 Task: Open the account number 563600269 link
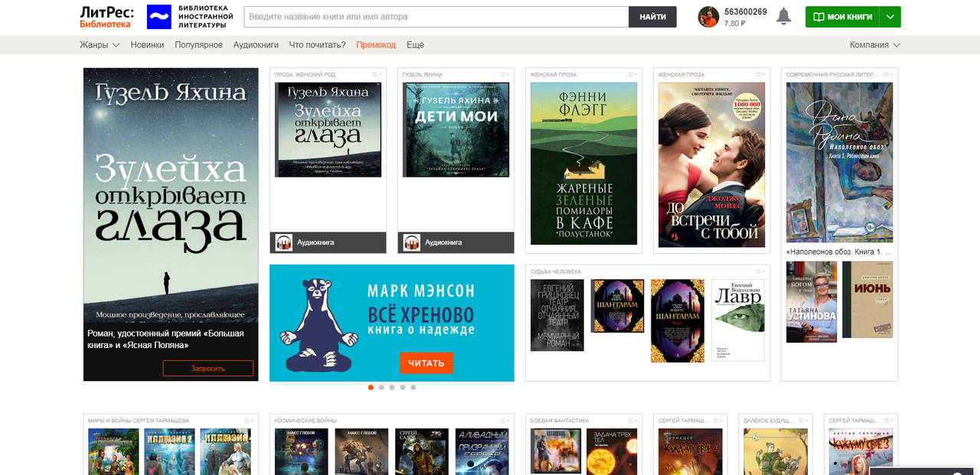746,11
